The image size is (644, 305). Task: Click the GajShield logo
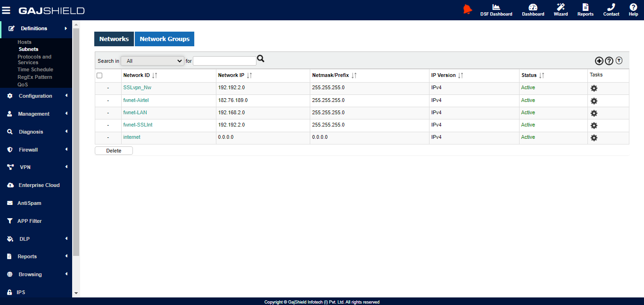(x=51, y=10)
